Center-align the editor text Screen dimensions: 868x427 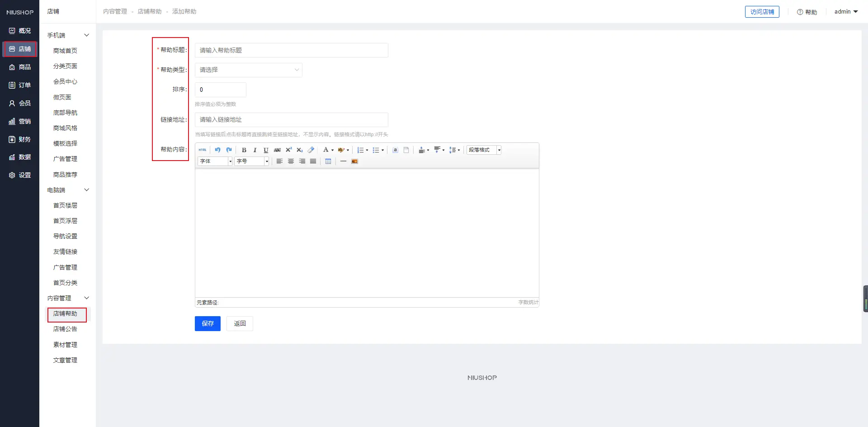tap(291, 161)
